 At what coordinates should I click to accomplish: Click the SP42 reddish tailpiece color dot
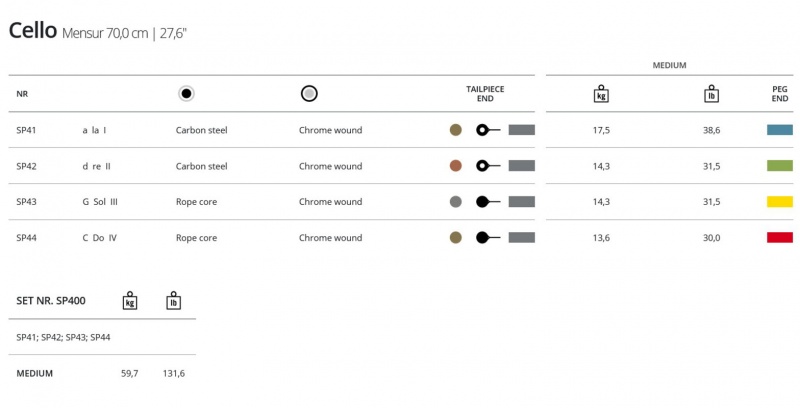pyautogui.click(x=456, y=166)
